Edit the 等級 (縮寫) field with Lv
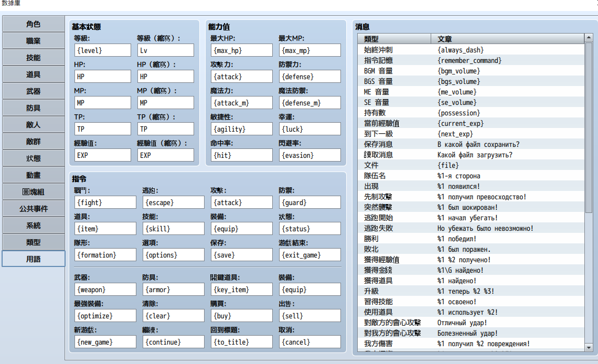The height and width of the screenshot is (364, 598). click(x=166, y=50)
